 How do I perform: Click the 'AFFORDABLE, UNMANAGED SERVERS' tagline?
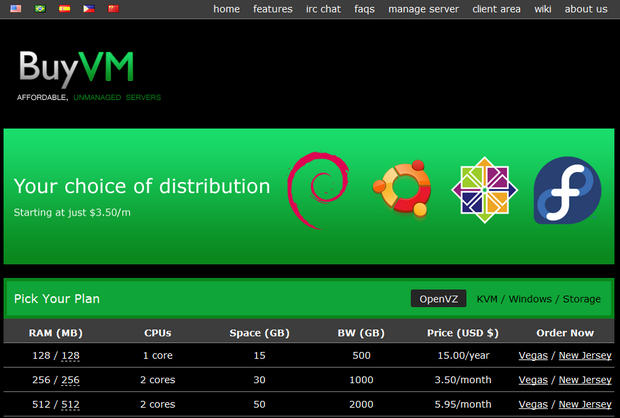point(89,97)
